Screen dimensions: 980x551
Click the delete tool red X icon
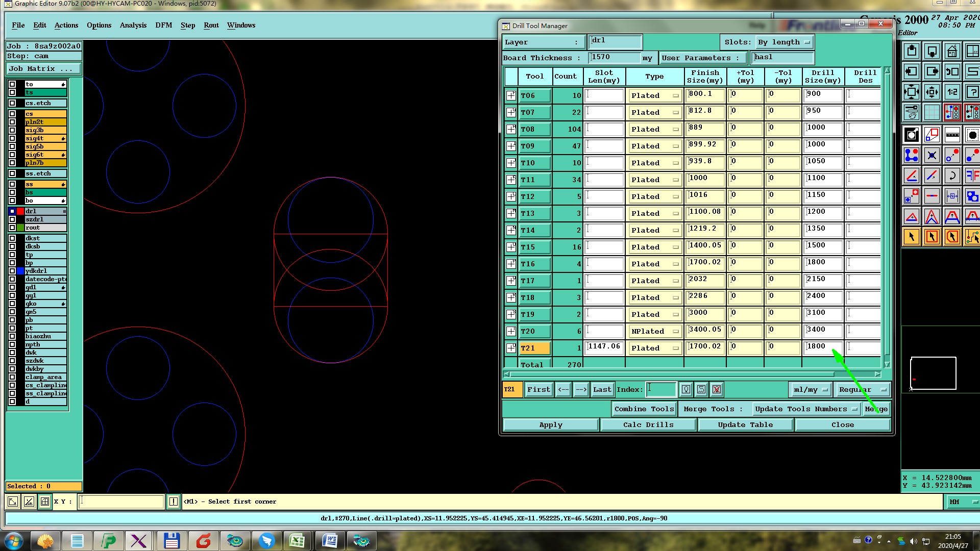point(717,390)
